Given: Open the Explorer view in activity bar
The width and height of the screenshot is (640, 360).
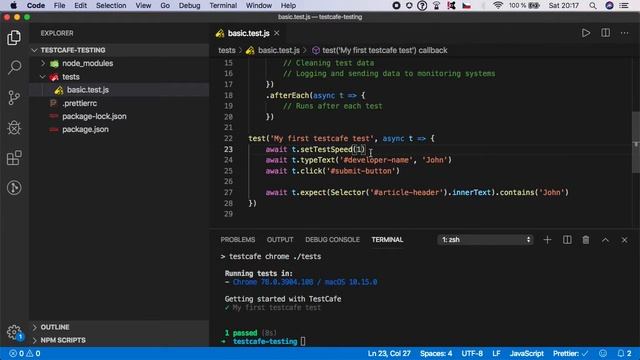Looking at the screenshot, I should [14, 38].
